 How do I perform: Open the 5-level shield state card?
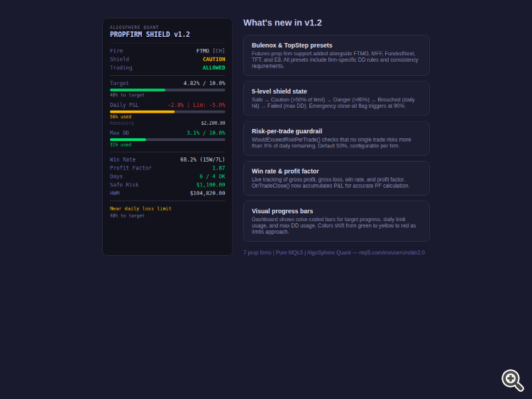[x=336, y=99]
